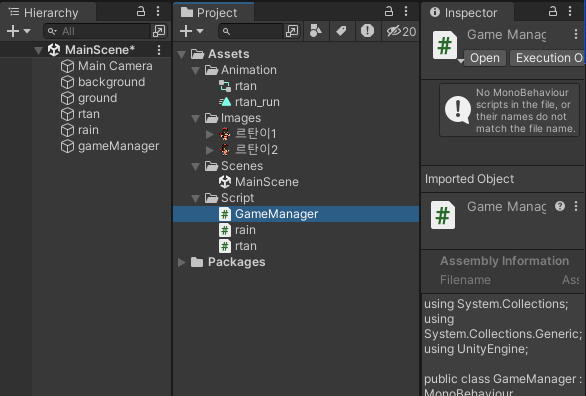Click the Execution Order button

tap(548, 58)
